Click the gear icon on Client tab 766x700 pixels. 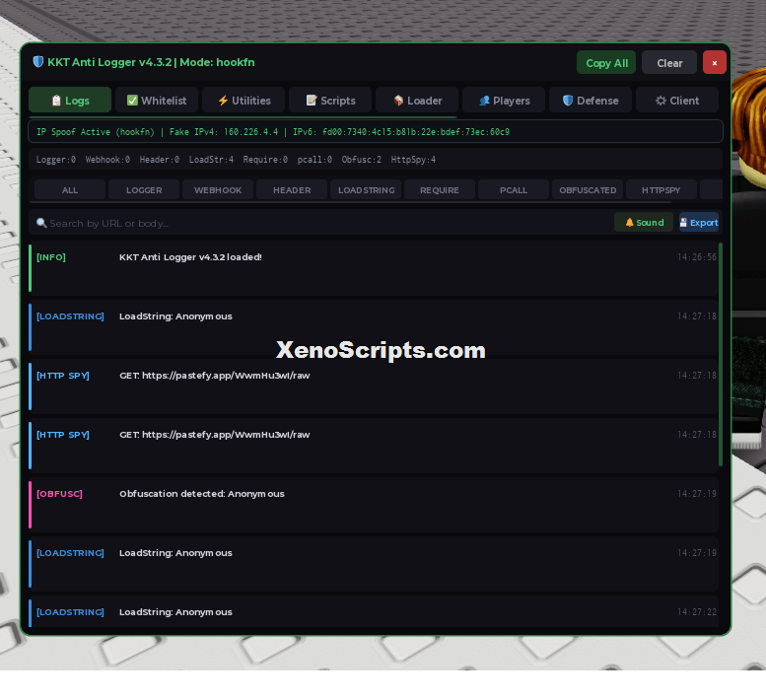point(661,101)
